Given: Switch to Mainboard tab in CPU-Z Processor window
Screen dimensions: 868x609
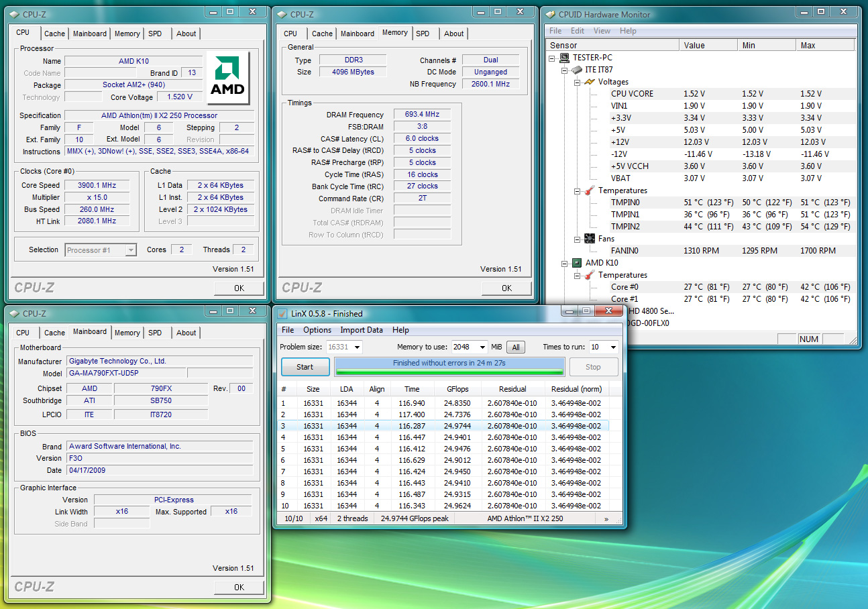Looking at the screenshot, I should [x=90, y=34].
